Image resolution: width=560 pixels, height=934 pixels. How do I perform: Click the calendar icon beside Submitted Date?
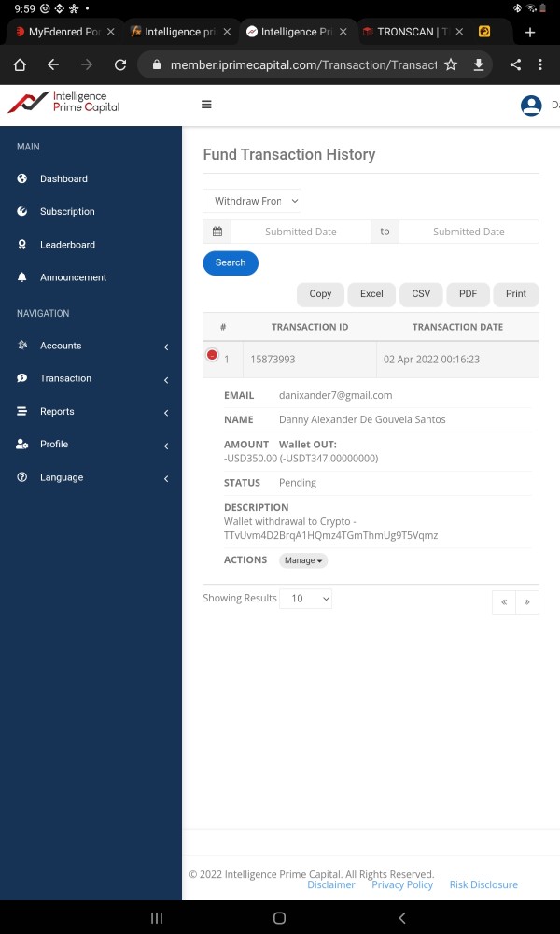pyautogui.click(x=217, y=232)
